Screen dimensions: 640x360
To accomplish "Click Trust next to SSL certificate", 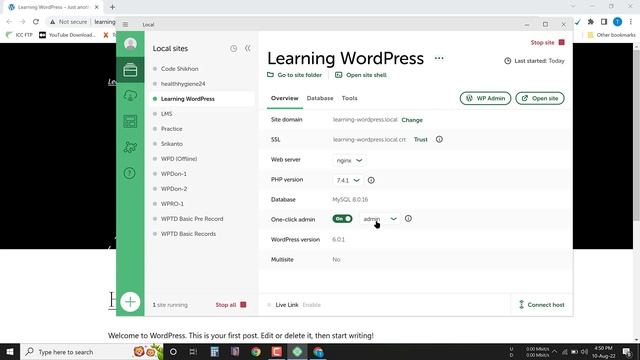I will [420, 140].
